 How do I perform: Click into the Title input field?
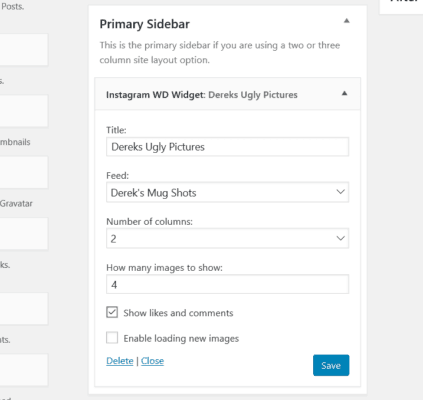227,147
